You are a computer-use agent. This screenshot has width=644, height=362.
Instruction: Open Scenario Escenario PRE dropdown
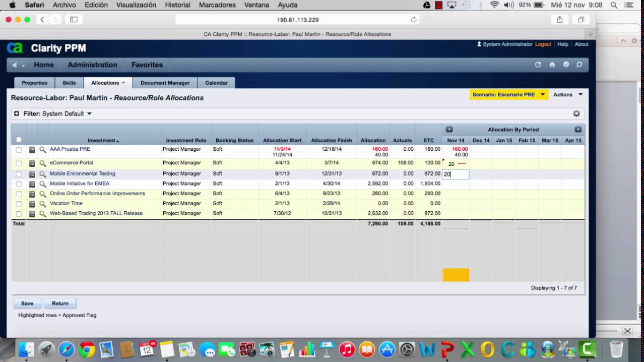click(x=509, y=95)
